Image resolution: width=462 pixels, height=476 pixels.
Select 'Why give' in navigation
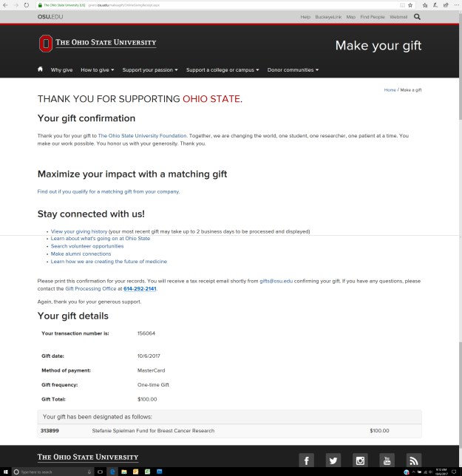click(x=61, y=70)
